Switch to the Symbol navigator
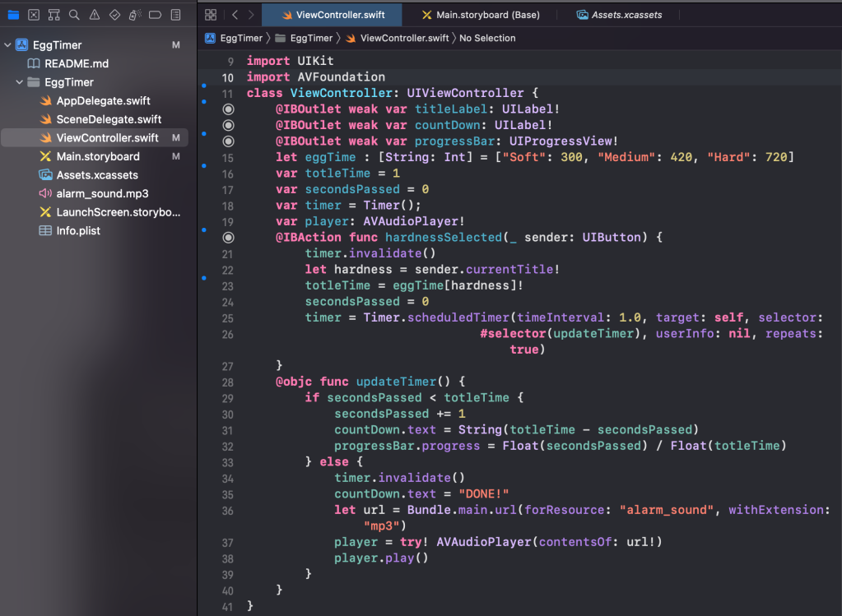This screenshot has height=616, width=842. click(x=54, y=15)
